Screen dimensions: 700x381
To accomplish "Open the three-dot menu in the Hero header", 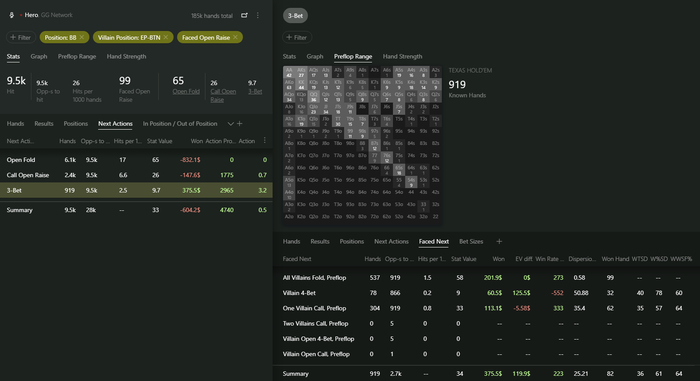I will coord(258,15).
